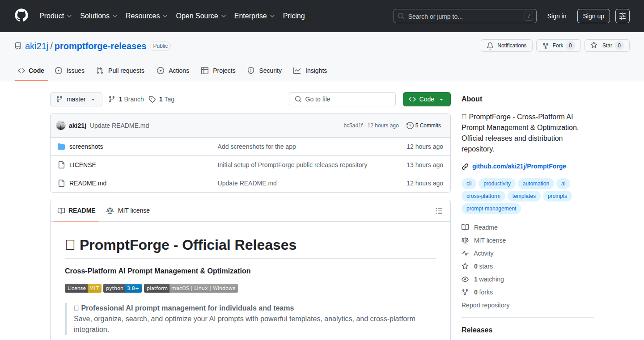Image resolution: width=644 pixels, height=340 pixels.
Task: Open commit Initial setup of PromptForge public releases
Action: [292, 165]
